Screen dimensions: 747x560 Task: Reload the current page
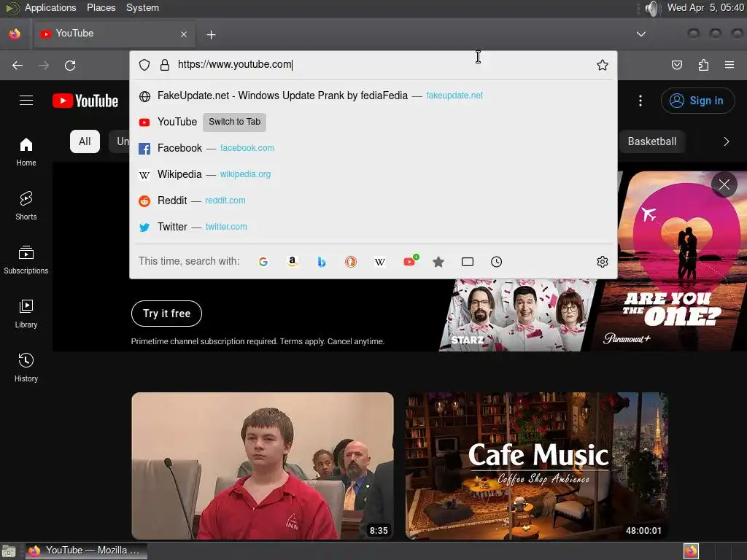[70, 65]
